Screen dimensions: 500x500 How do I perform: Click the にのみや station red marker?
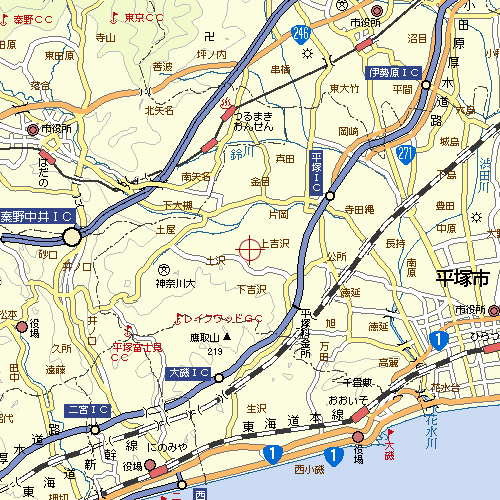[x=158, y=472]
